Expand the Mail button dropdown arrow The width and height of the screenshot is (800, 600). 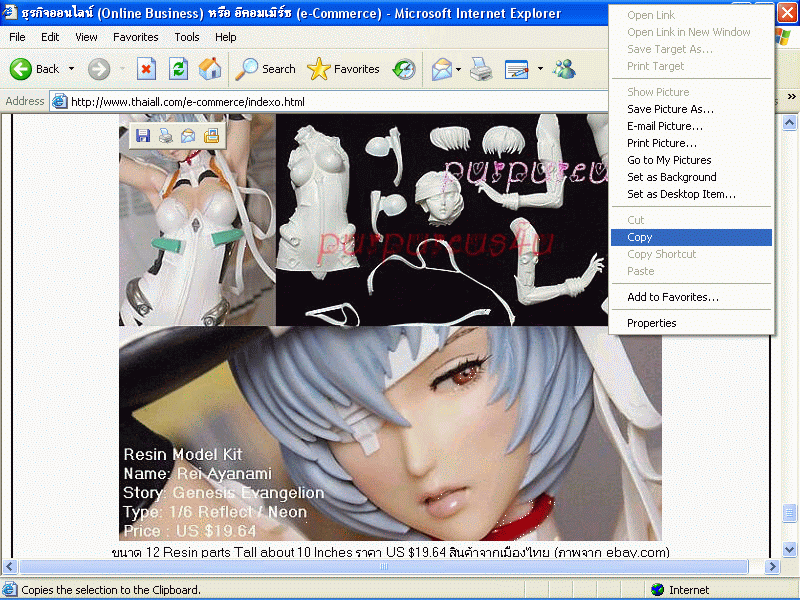tap(458, 69)
